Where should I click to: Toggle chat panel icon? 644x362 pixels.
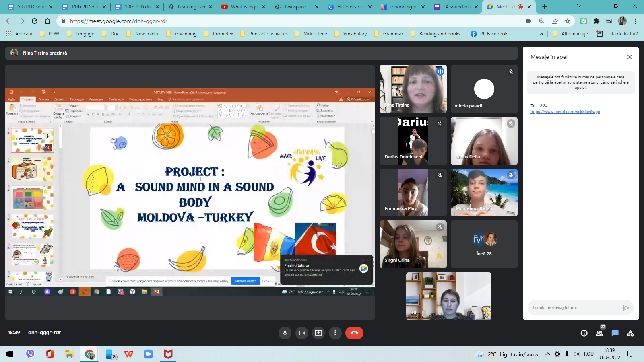[x=615, y=333]
